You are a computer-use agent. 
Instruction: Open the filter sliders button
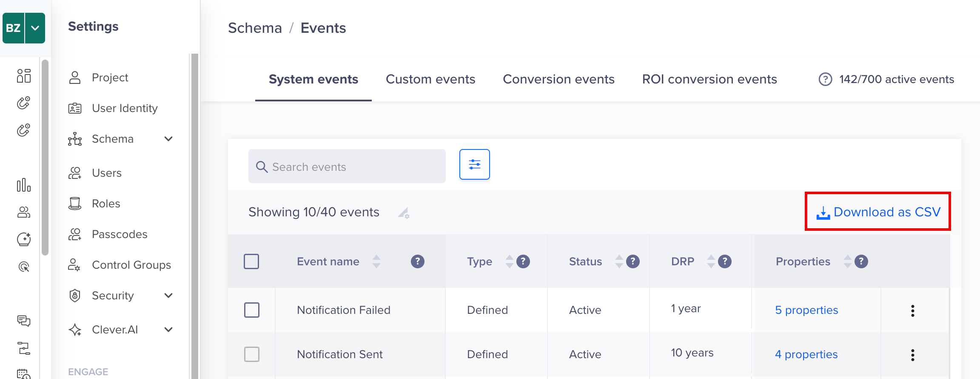[x=475, y=164]
